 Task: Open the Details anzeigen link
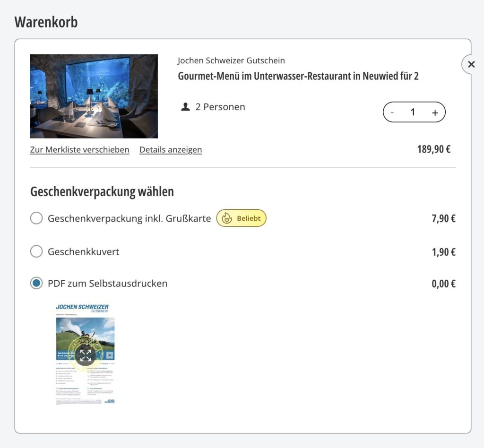coord(171,150)
